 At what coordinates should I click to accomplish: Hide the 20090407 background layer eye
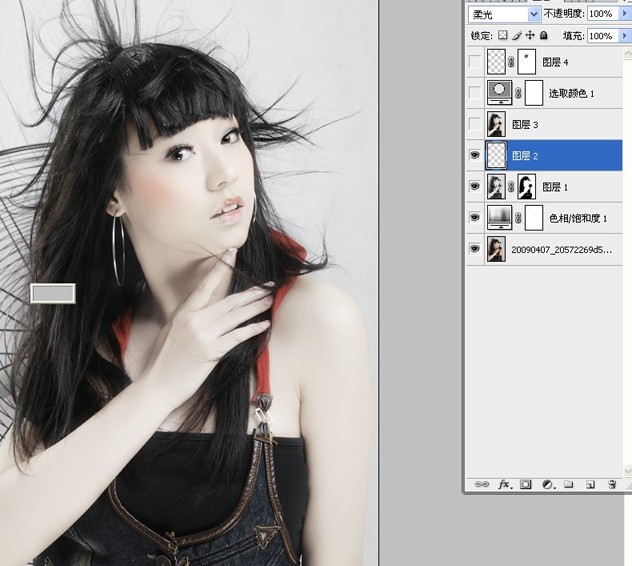475,249
